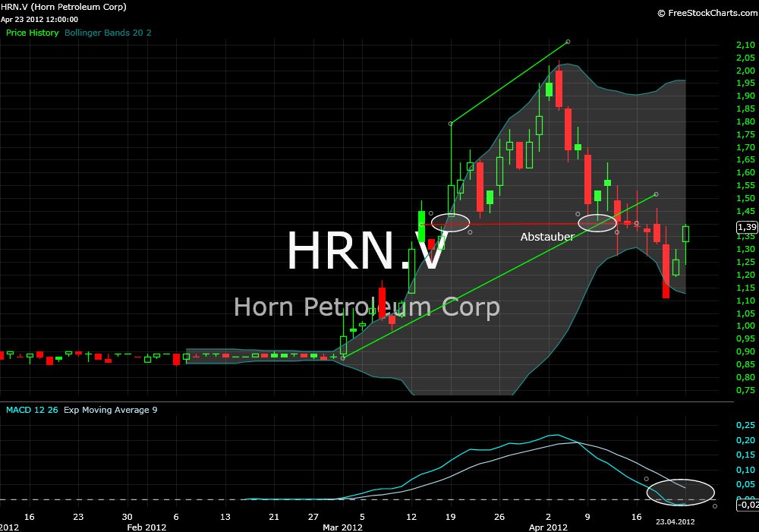
Task: Select the Exp Moving Average 9 label
Action: click(x=110, y=410)
